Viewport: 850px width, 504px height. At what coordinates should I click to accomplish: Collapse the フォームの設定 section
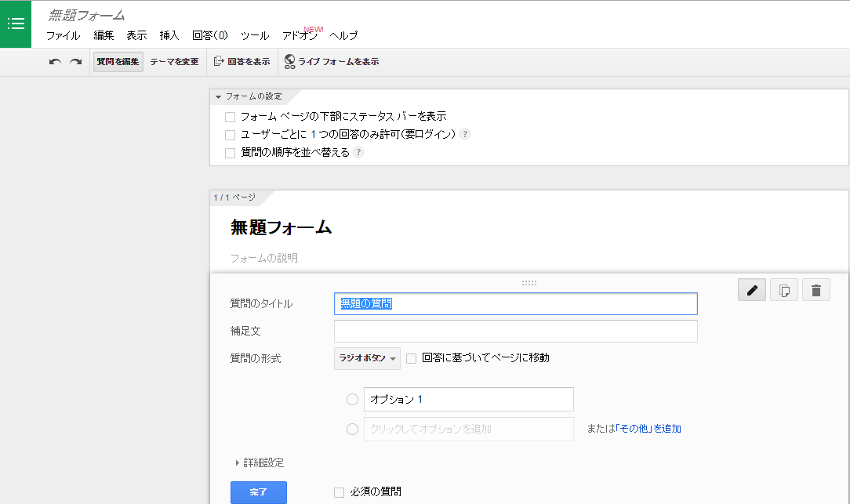[249, 96]
